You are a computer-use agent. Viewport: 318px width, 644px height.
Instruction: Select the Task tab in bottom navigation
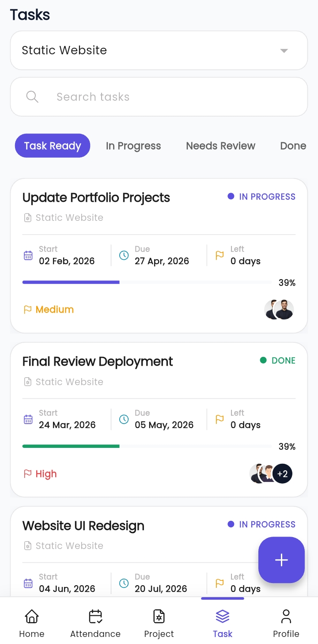[x=223, y=623]
